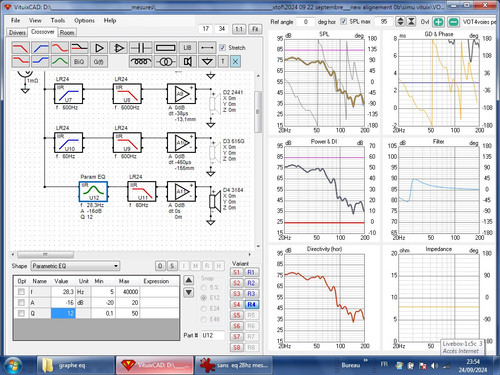Open the graphe eq folder in taskbar
This screenshot has width=500, height=375.
tap(75, 365)
